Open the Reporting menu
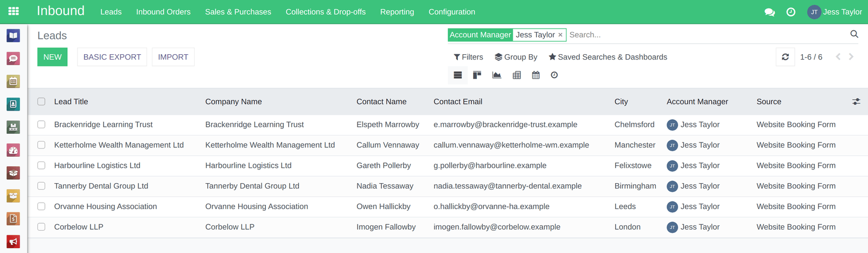The image size is (868, 253). pos(397,12)
